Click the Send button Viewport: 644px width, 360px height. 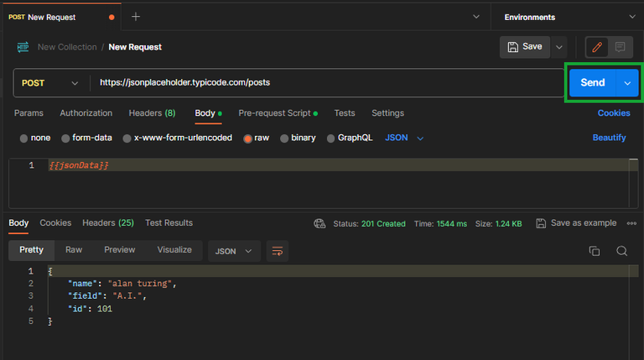[592, 83]
